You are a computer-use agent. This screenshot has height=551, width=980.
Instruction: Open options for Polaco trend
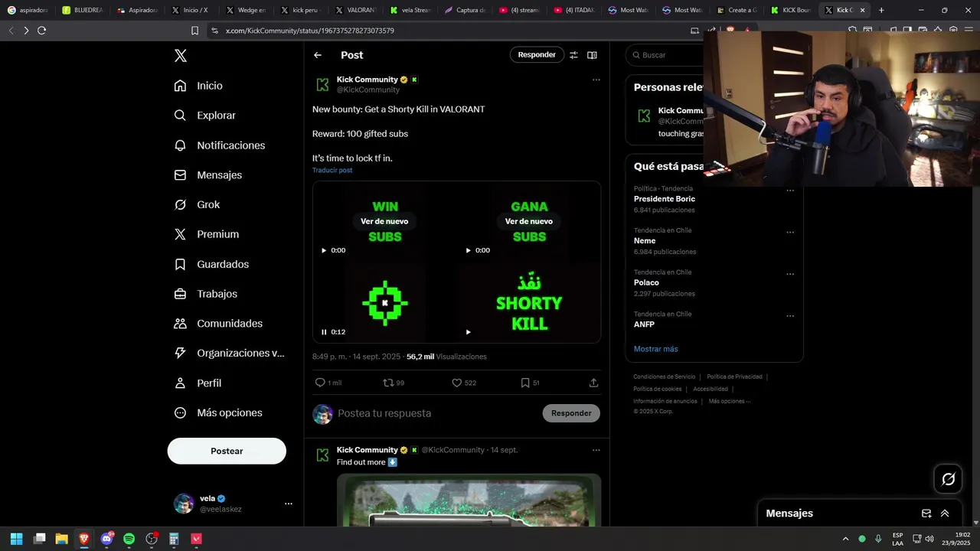(790, 274)
